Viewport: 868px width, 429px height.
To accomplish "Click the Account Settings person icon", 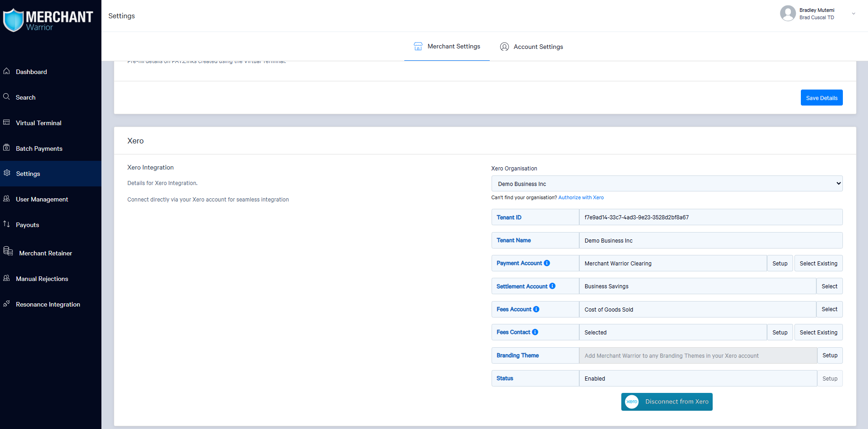I will [504, 47].
